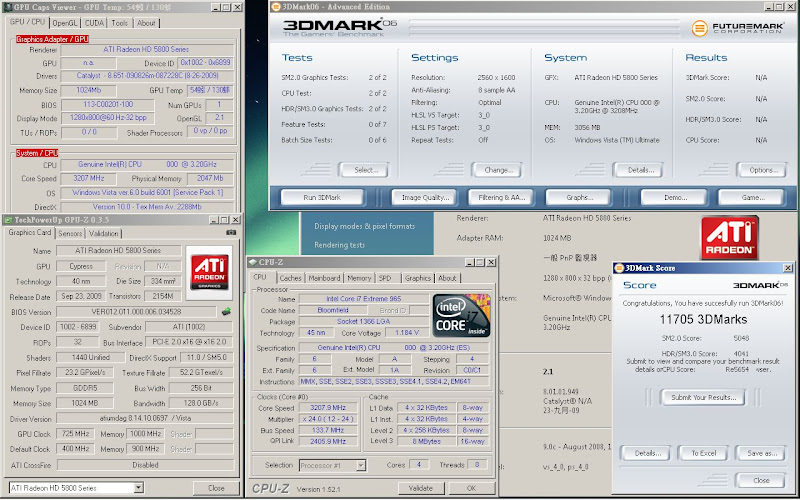Click Validate button in CPU-Z
This screenshot has height=500, width=800.
point(421,488)
